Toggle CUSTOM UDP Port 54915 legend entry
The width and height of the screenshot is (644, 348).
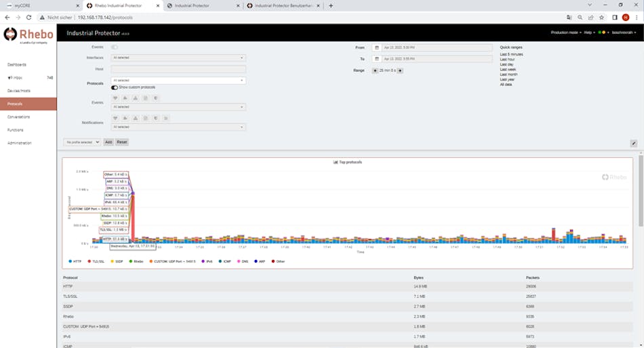172,261
